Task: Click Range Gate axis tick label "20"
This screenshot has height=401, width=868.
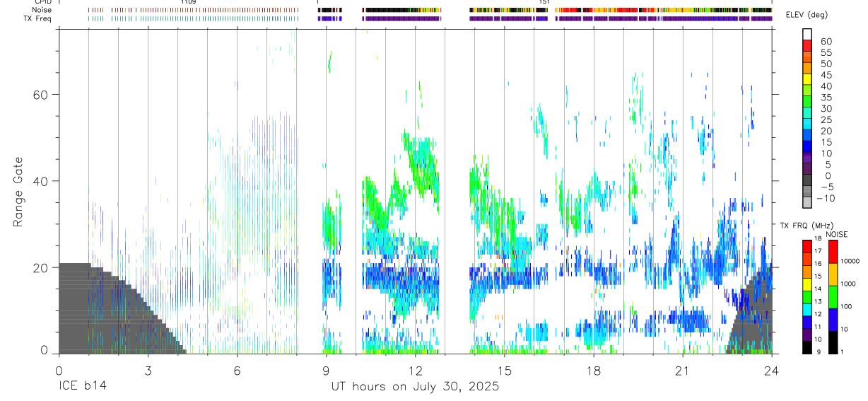Action: 42,267
